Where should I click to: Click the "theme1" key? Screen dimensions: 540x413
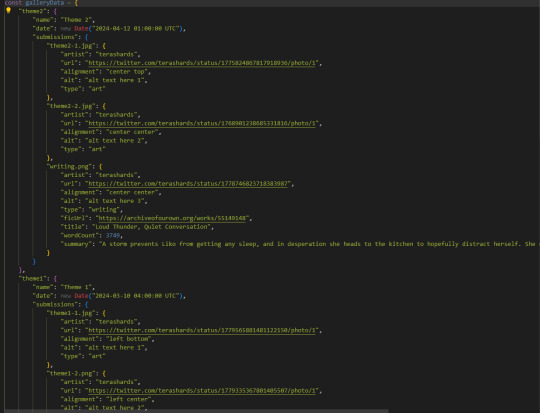(x=34, y=278)
